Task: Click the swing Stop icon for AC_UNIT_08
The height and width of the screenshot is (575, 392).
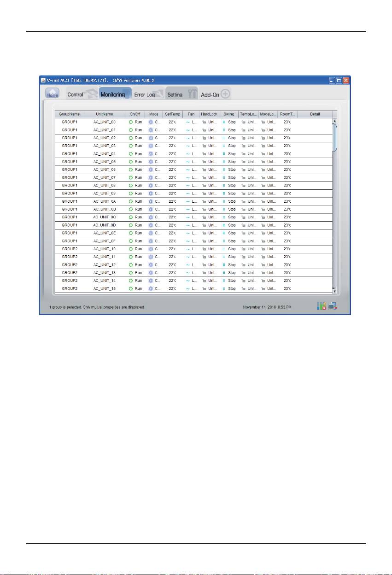Action: pos(224,185)
